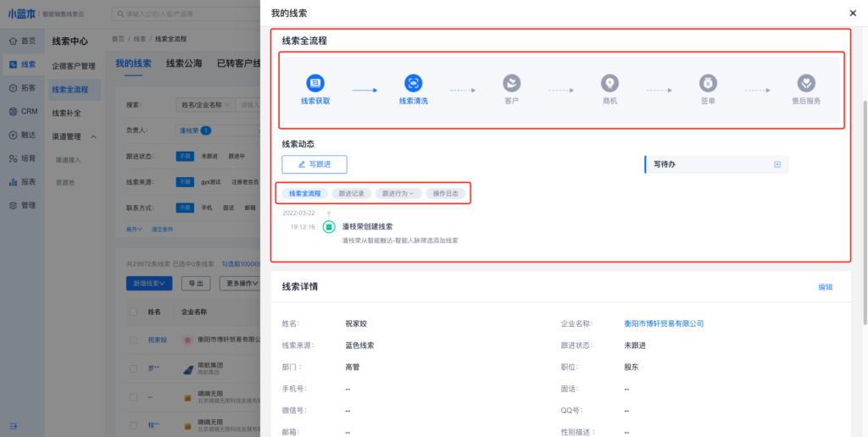Expand the 跟进行为 filter dropdown
The image size is (868, 437).
(x=398, y=194)
